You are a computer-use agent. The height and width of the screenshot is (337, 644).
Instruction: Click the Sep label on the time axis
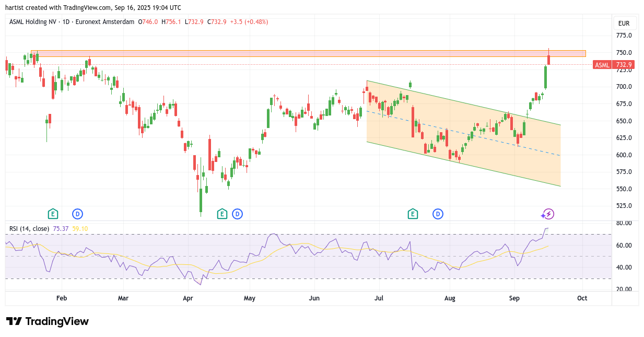[514, 298]
